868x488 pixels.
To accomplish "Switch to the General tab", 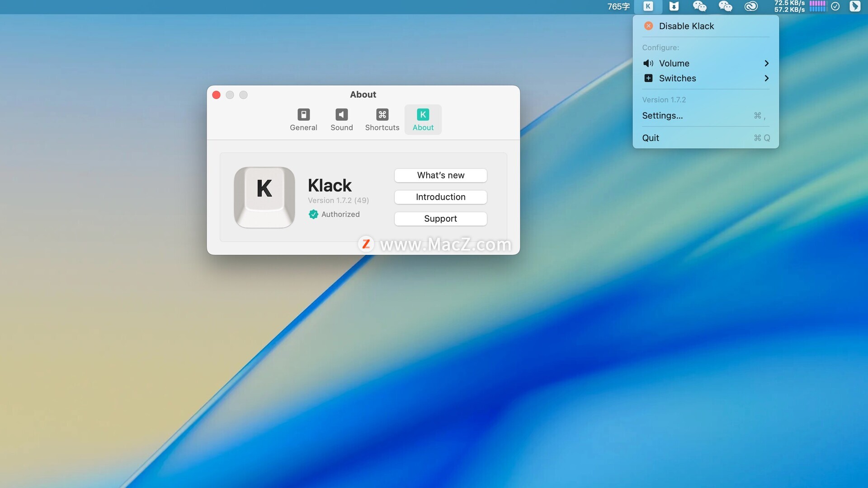I will 303,120.
